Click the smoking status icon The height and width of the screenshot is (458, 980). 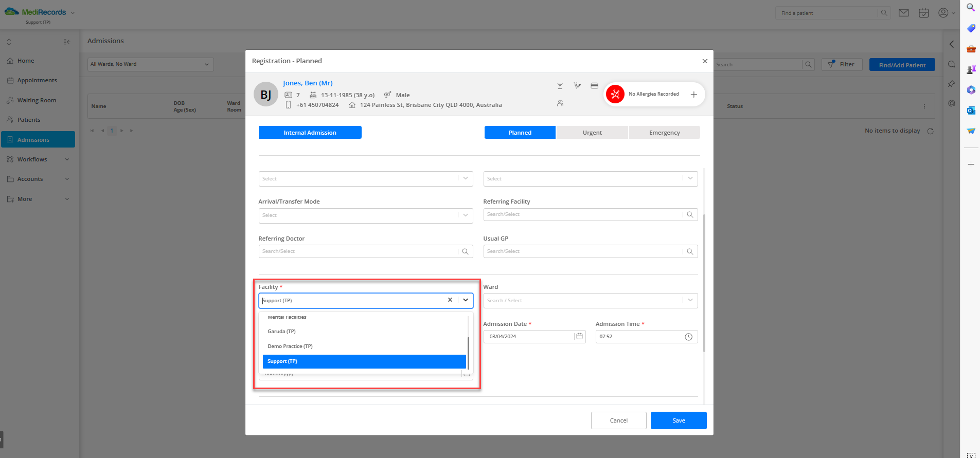[577, 86]
